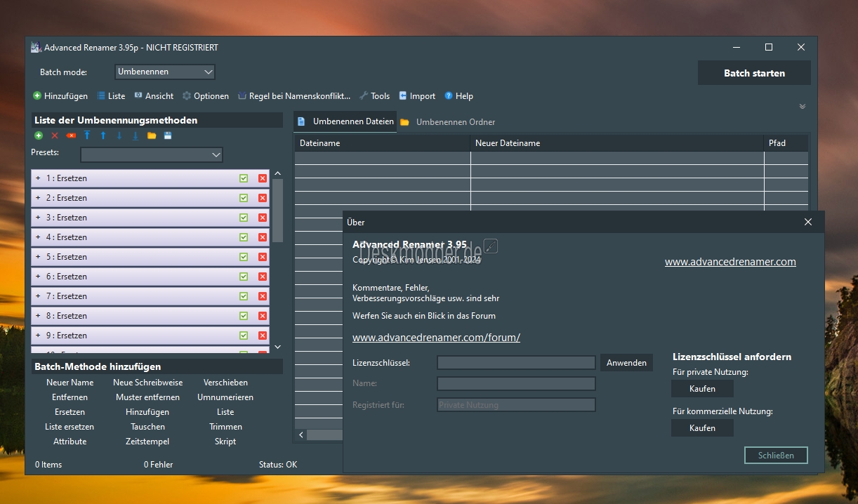This screenshot has width=858, height=504.
Task: Delete method 7 : Ersetzen with red X
Action: pyautogui.click(x=263, y=296)
